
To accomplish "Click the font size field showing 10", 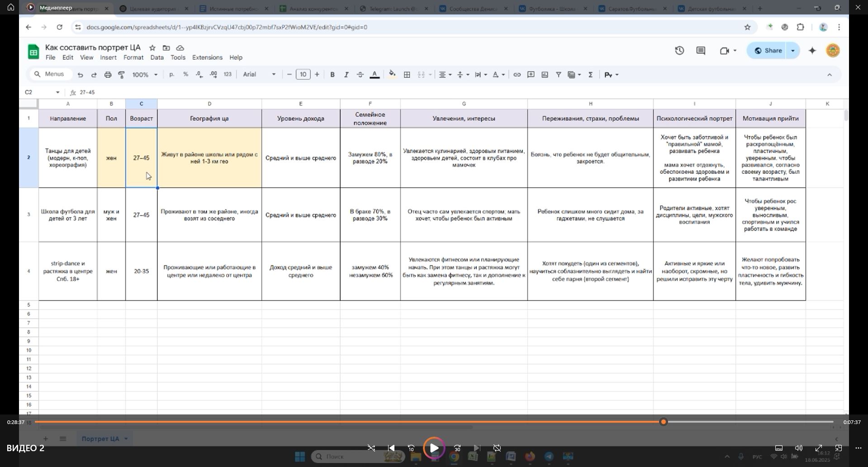I will tap(303, 75).
